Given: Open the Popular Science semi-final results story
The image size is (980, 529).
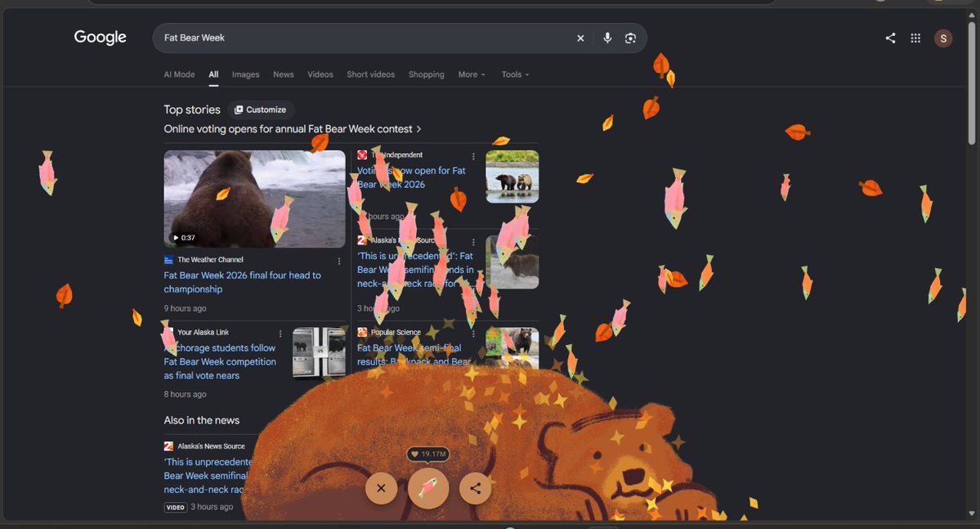Looking at the screenshot, I should pos(414,355).
